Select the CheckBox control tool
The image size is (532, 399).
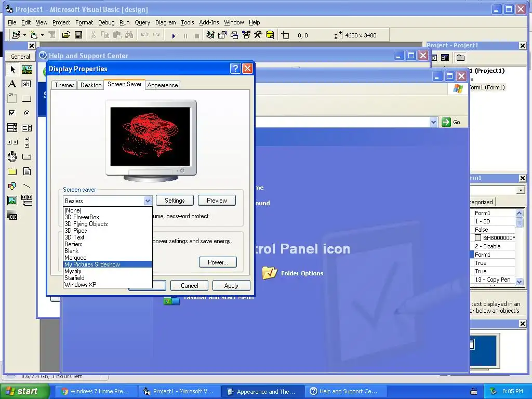coord(12,113)
